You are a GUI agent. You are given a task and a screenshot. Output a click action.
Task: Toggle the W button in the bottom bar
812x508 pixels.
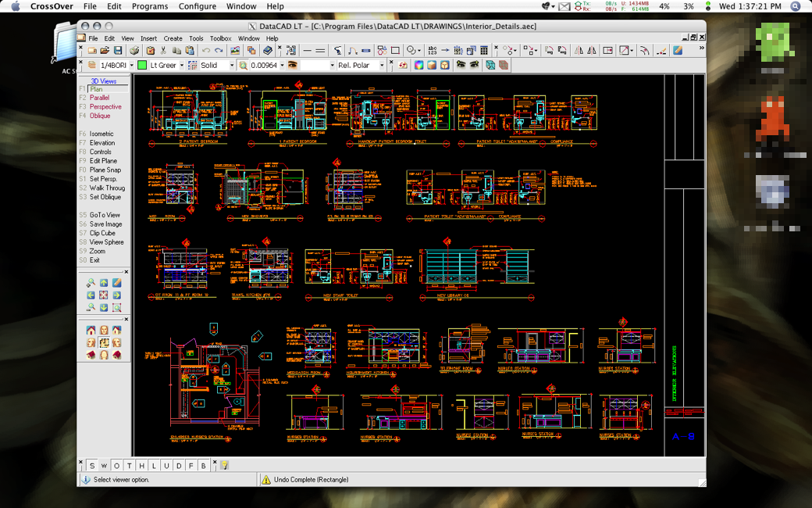click(105, 466)
